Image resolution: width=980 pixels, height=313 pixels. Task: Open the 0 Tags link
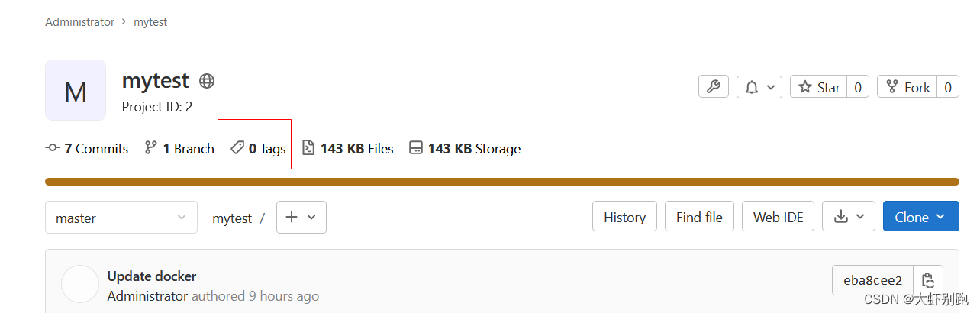pyautogui.click(x=258, y=148)
